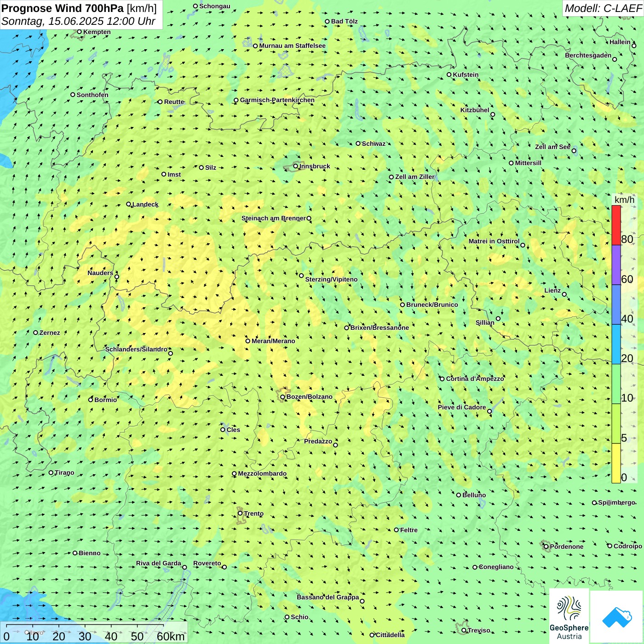Click the GeoSphere Austria logo
644x644 pixels.
coord(569,616)
